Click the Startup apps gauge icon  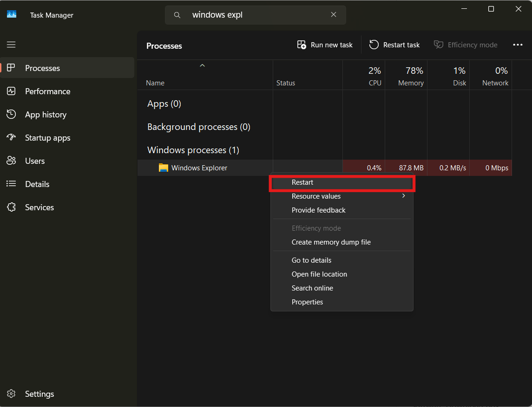click(11, 137)
